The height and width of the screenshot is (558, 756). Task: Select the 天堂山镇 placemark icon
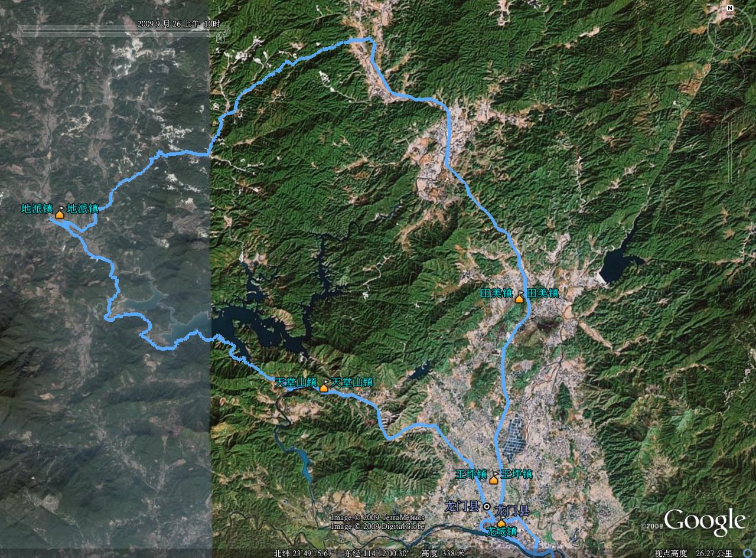coord(324,388)
